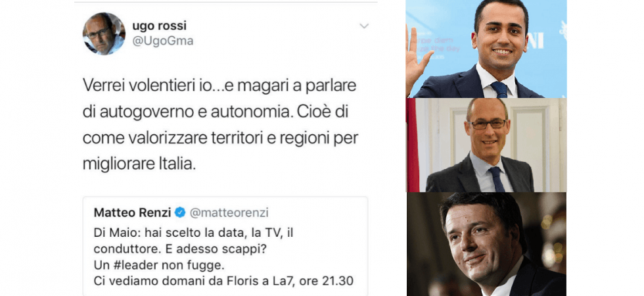Expand the tweet options chevron

tap(364, 26)
